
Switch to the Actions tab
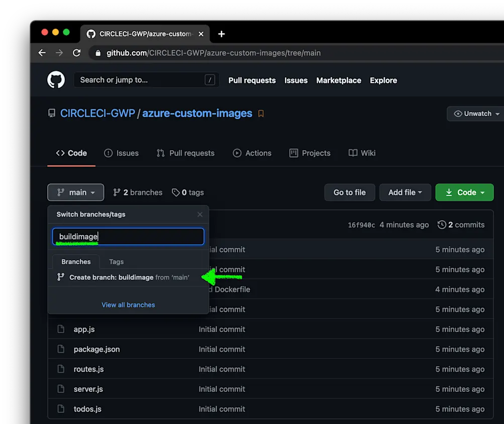[252, 153]
